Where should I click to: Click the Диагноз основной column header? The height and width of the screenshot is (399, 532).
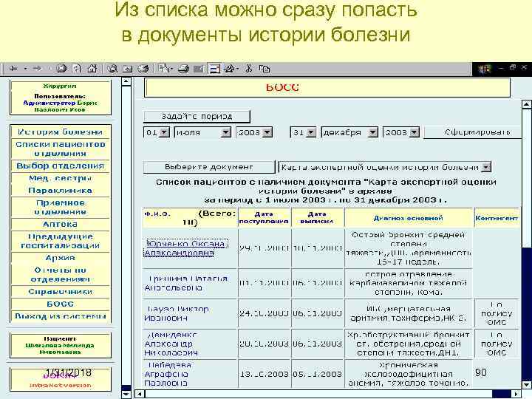tap(408, 218)
